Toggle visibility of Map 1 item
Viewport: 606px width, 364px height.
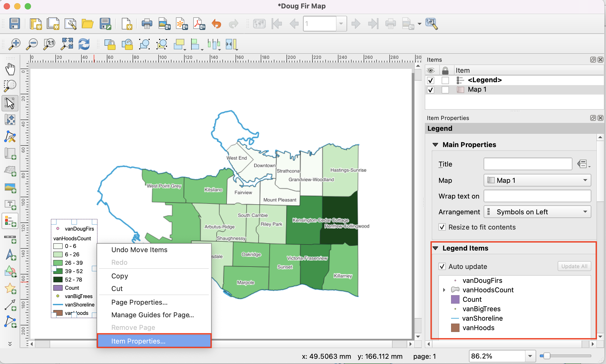pos(431,90)
